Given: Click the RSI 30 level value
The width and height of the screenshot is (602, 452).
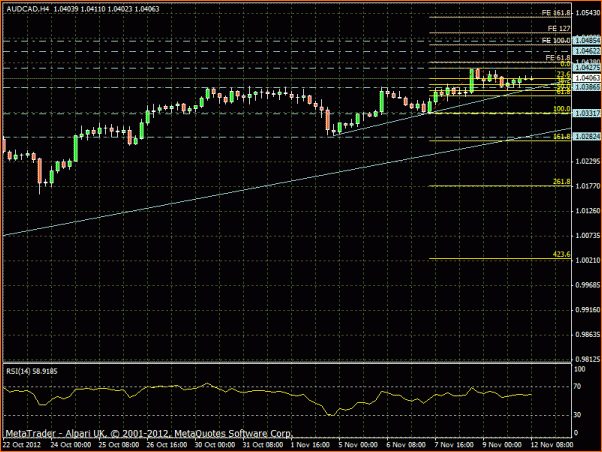Looking at the screenshot, I should click(x=577, y=415).
